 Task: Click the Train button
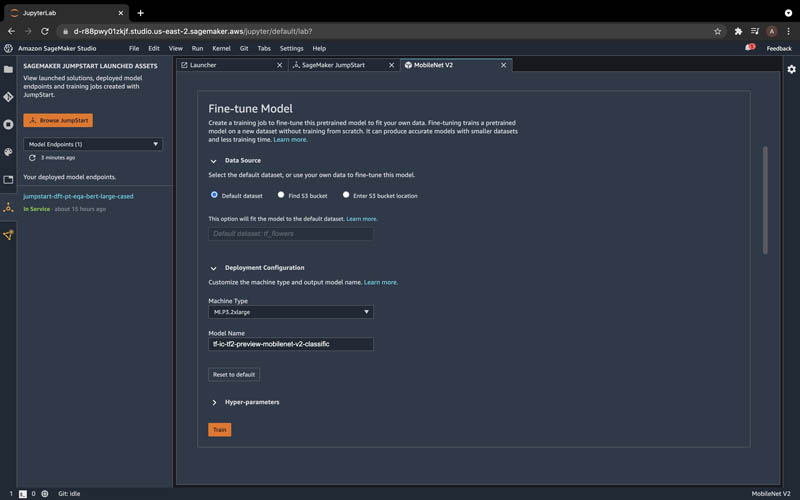(219, 430)
